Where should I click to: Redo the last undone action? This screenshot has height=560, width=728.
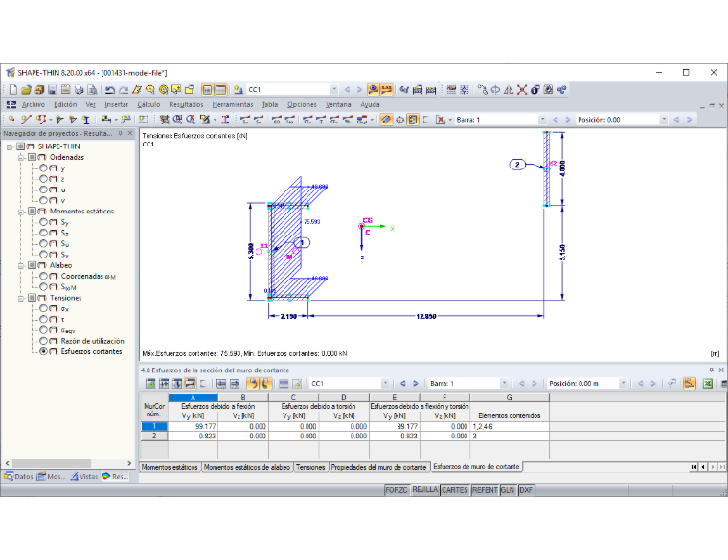point(123,90)
